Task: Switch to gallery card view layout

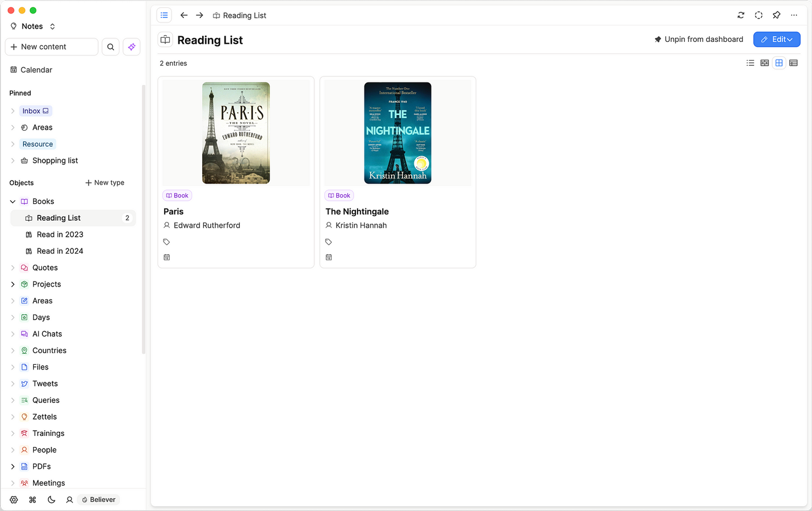Action: pyautogui.click(x=764, y=63)
